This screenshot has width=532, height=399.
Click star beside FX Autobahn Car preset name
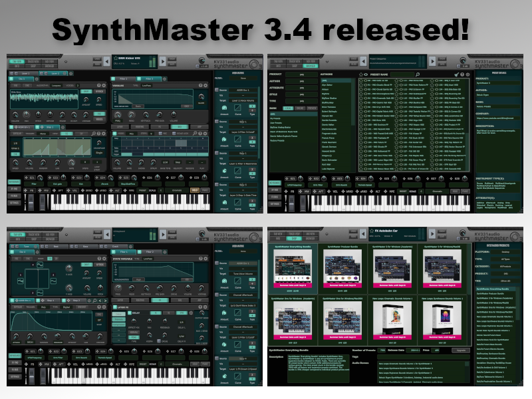click(x=372, y=231)
